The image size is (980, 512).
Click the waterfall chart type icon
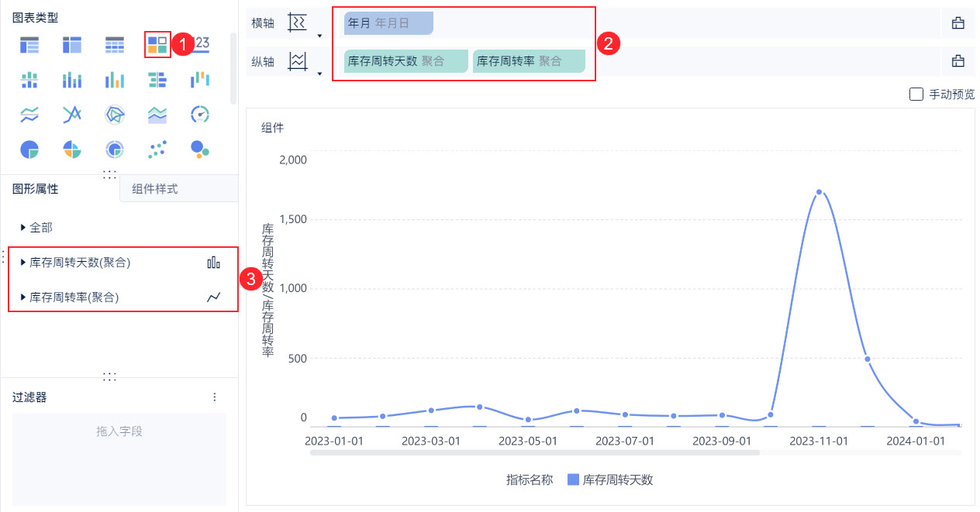(x=200, y=79)
